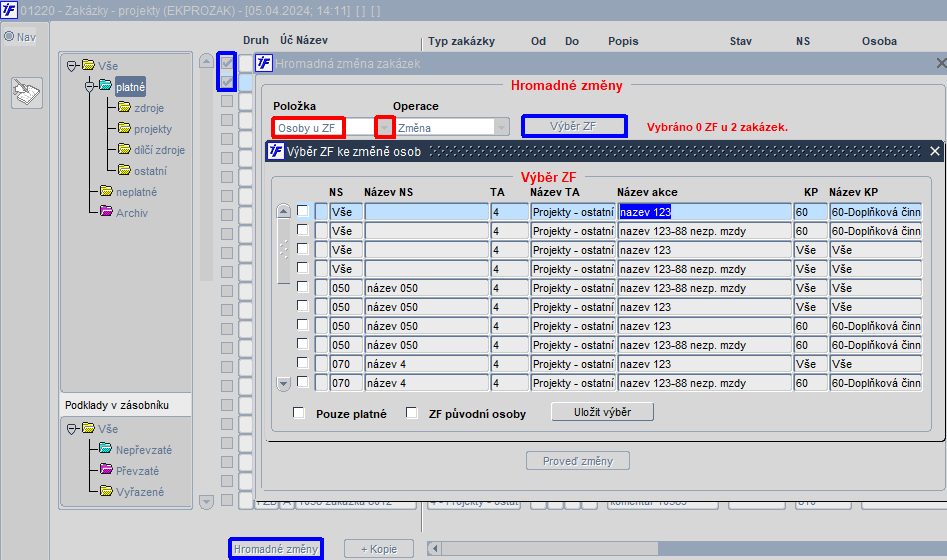This screenshot has height=560, width=947.
Task: Click the edit document icon in left sidebar
Action: point(27,93)
